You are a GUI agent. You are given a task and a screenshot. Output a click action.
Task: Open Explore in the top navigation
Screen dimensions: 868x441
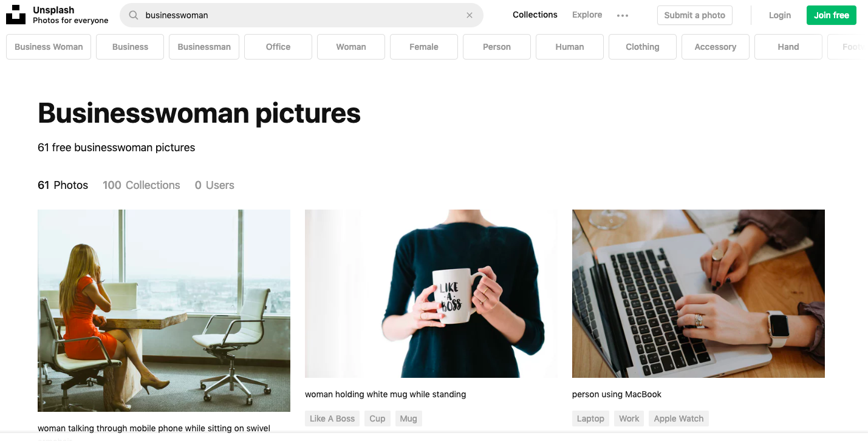point(587,15)
